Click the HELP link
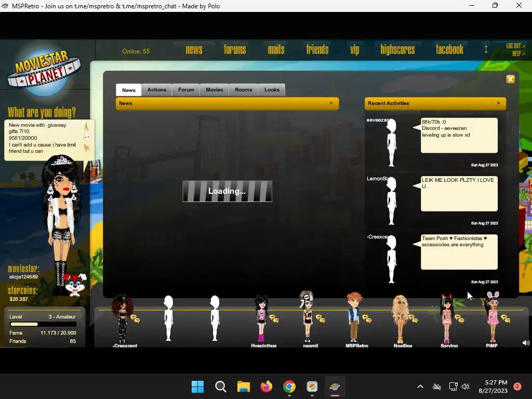532x399 pixels. (518, 54)
